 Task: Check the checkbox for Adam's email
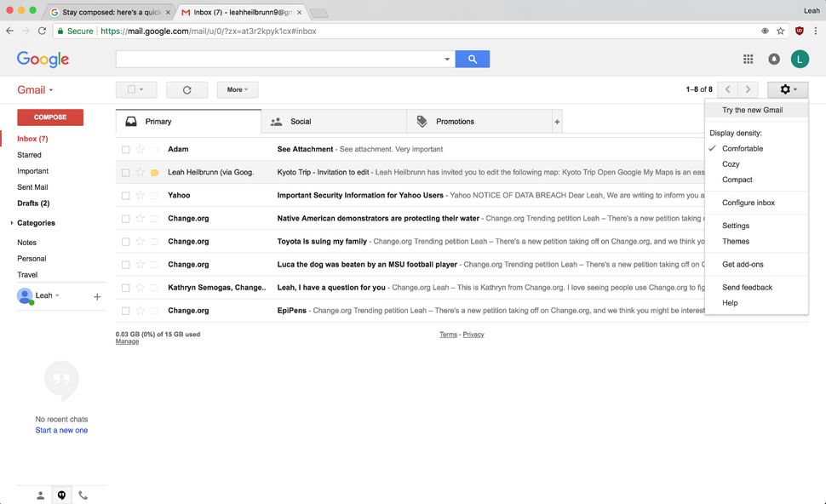125,148
